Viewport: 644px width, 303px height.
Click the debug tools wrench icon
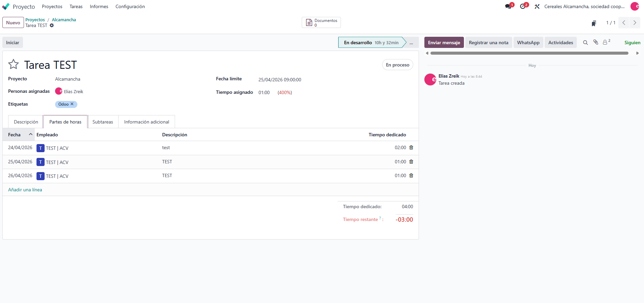(x=537, y=6)
